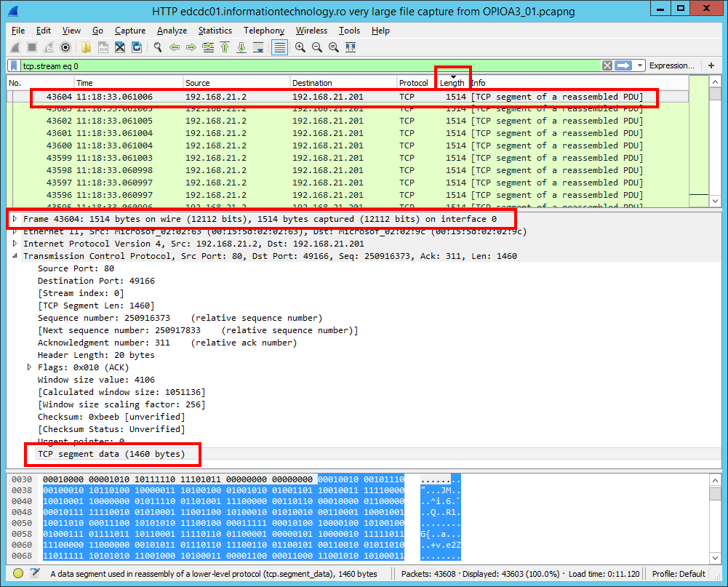
Task: Find a packet with magnifier icon
Action: (x=158, y=47)
